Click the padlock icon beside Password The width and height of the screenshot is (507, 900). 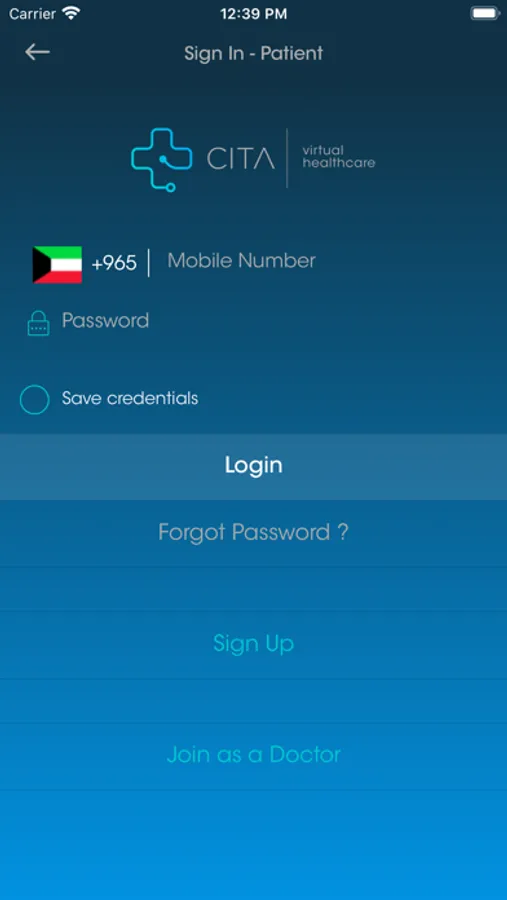tap(38, 323)
